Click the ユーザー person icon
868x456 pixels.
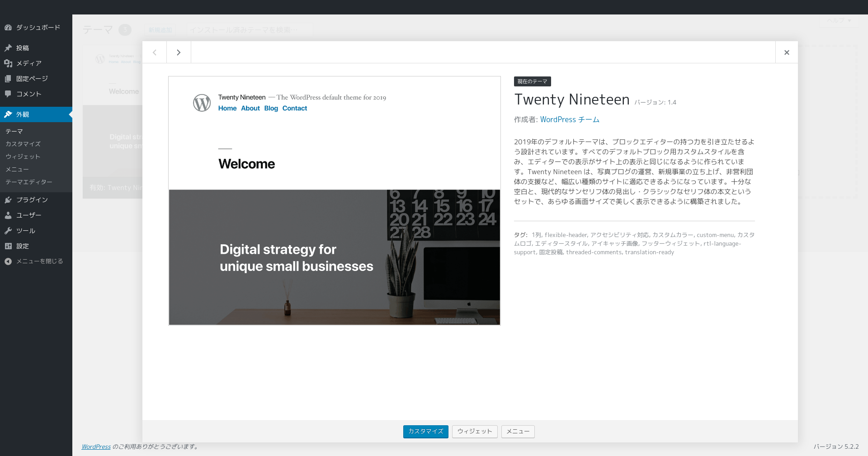8,215
